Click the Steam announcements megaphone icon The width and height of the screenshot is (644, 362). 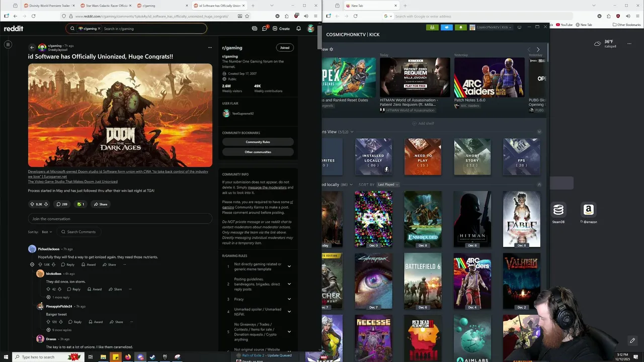pyautogui.click(x=447, y=27)
